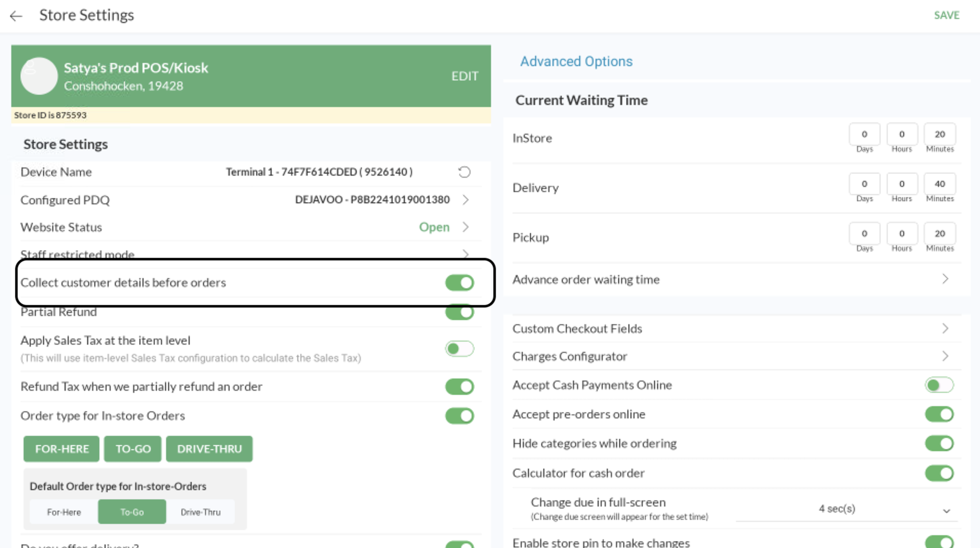The image size is (980, 548).
Task: Open Website Status chevron arrow
Action: click(465, 227)
